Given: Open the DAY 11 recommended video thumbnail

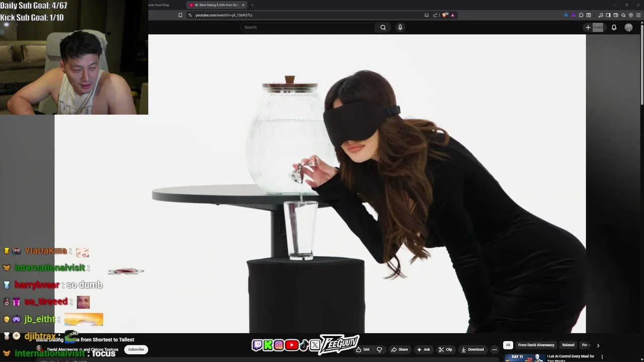Looking at the screenshot, I should click(525, 358).
